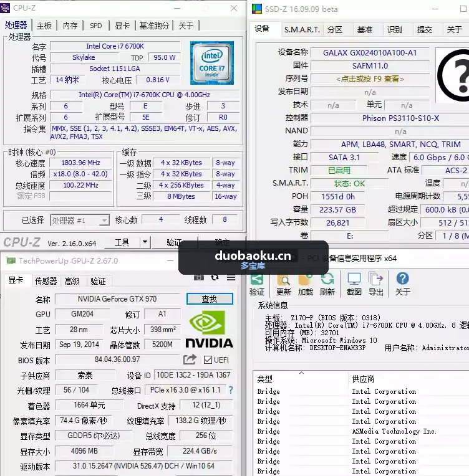This screenshot has height=476, width=469.
Task: Click the core speed value 1803.96 MHz
Action: pyautogui.click(x=81, y=163)
